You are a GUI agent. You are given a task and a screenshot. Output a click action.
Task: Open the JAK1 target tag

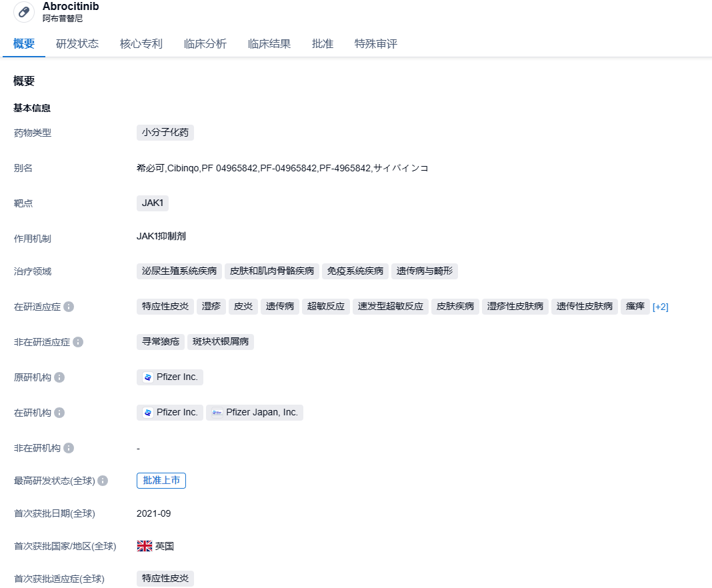(153, 203)
